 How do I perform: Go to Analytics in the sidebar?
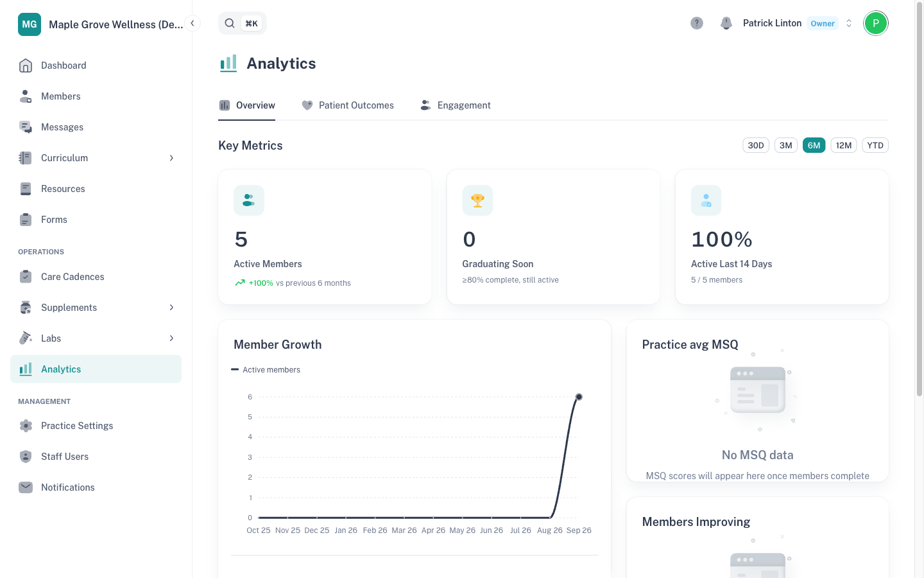[96, 369]
